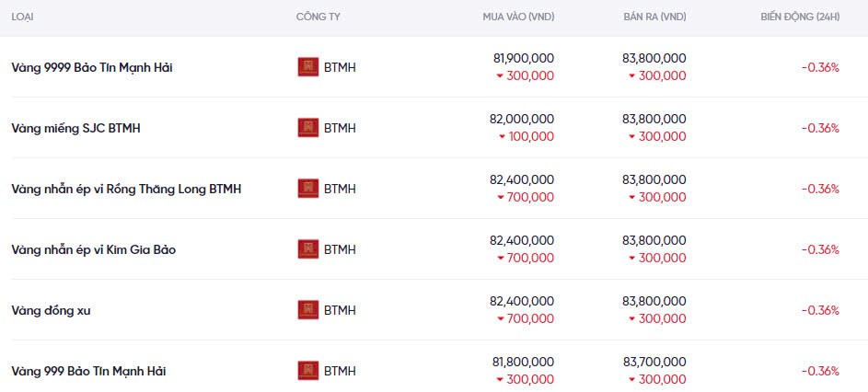Click the CÔNG TY column header
Viewport: 868px width, 392px height.
pos(317,17)
